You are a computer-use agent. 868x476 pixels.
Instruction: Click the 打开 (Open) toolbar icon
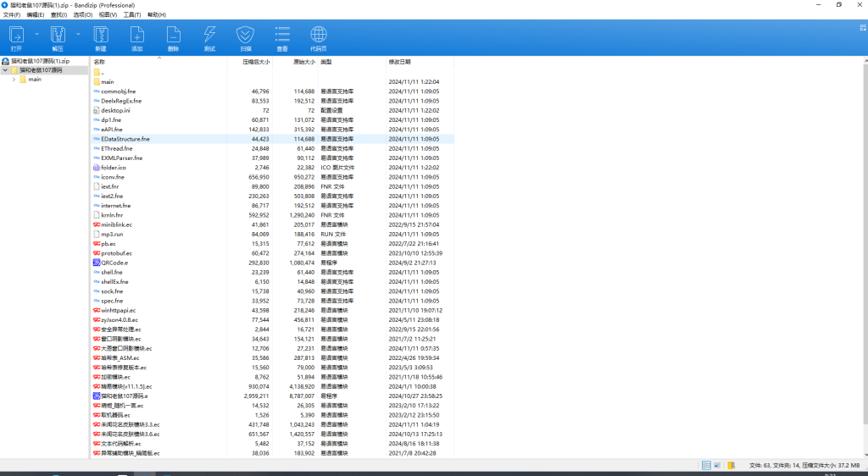click(x=17, y=36)
